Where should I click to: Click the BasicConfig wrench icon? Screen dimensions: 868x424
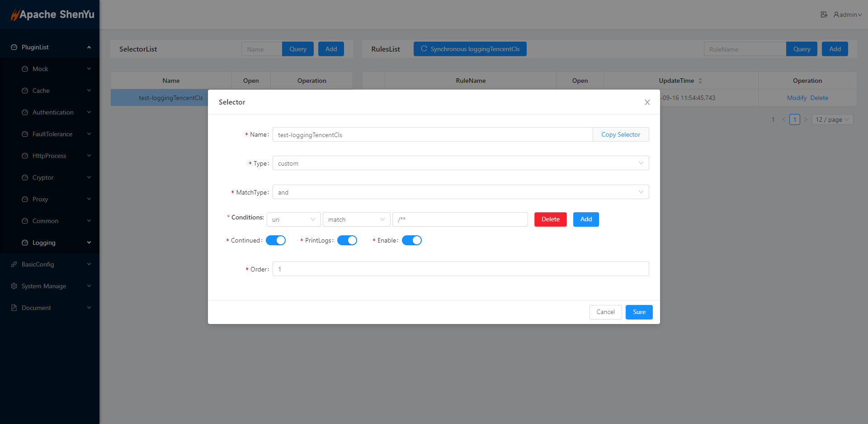coord(14,264)
